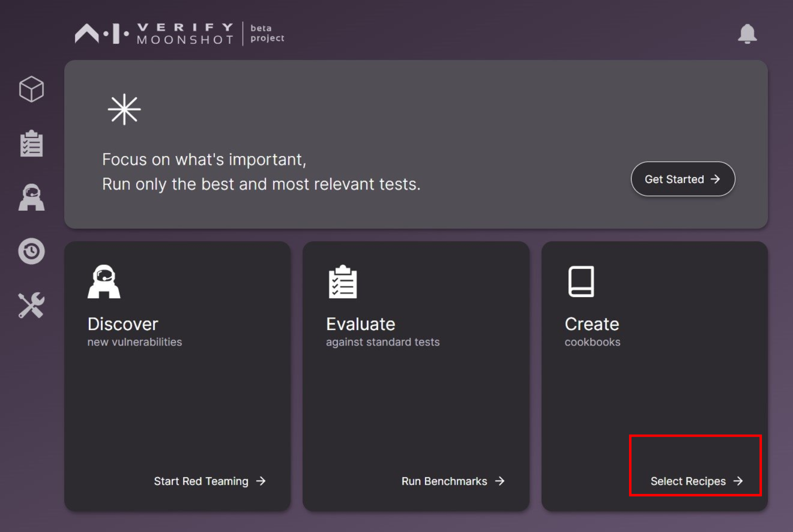
Task: Open utilities wrench and screwdriver icon
Action: click(x=32, y=305)
